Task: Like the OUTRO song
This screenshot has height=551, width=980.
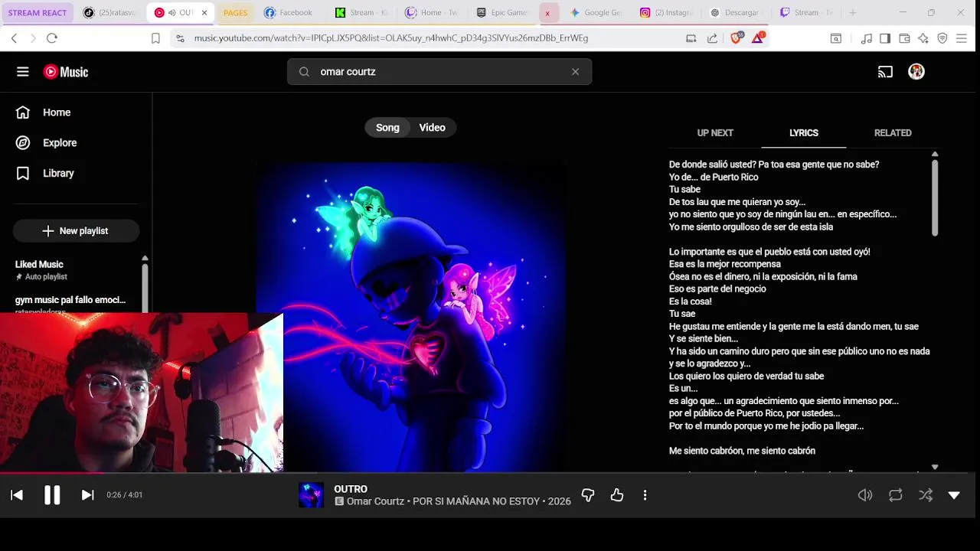Action: (x=617, y=496)
